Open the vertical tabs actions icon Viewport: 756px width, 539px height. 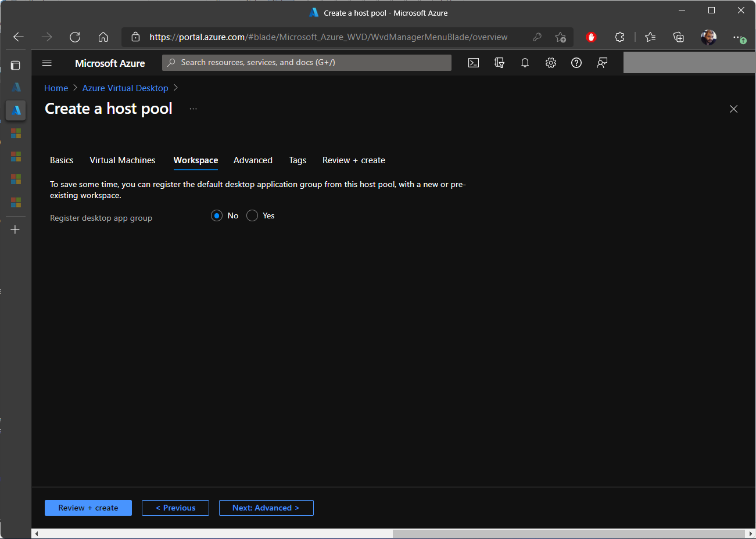click(16, 66)
